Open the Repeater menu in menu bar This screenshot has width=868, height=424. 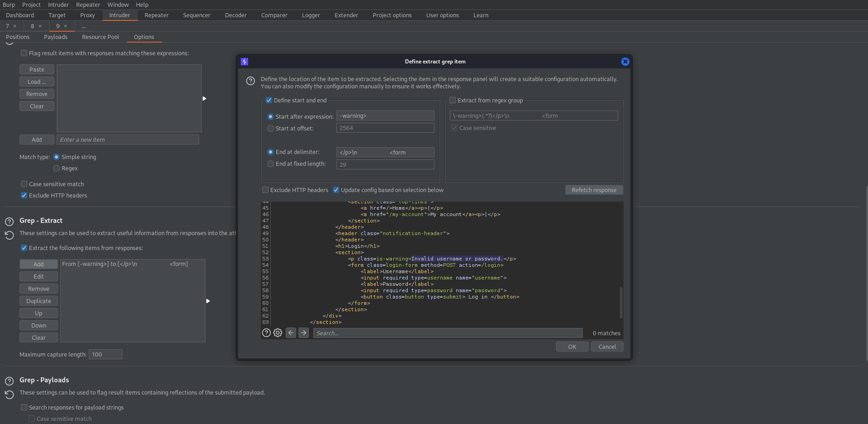[x=88, y=5]
